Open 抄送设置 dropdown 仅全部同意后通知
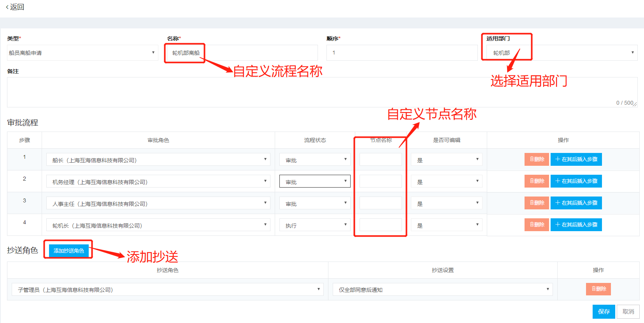Screen dimensions: 644x323 click(x=443, y=290)
